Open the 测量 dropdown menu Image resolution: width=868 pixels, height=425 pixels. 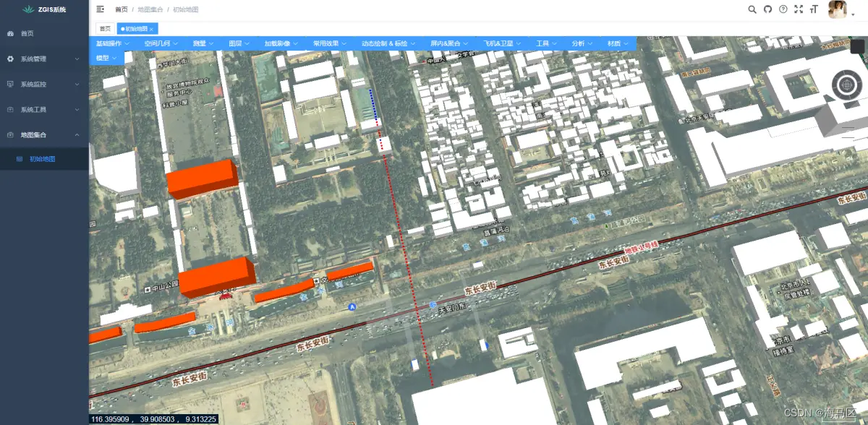[x=203, y=43]
